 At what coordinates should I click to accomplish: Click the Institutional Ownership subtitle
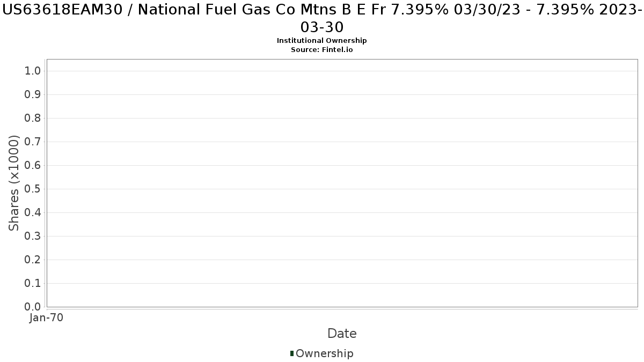[321, 41]
